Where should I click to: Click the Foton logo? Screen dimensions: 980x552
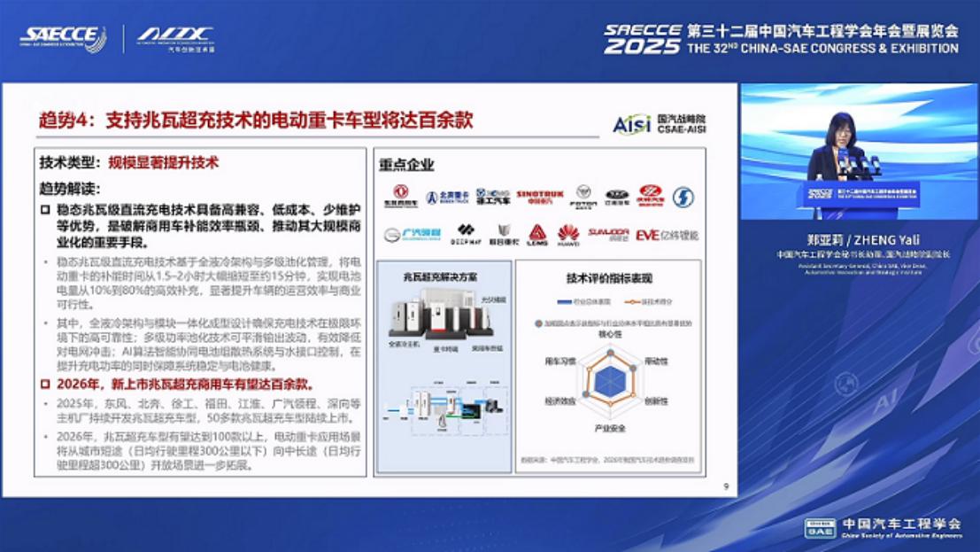583,196
